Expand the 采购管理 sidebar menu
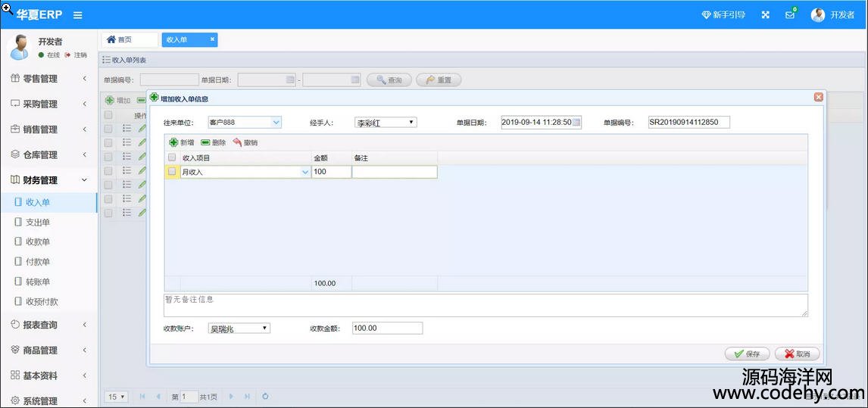Screen dimensions: 868x408 49,104
